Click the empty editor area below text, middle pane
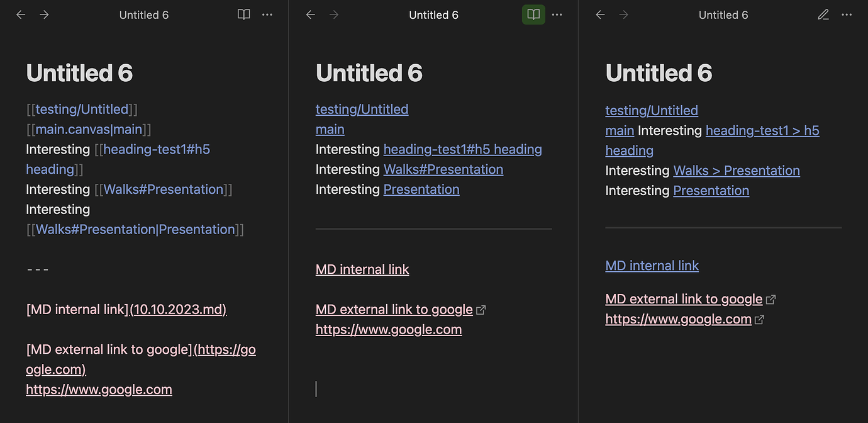The image size is (868, 423). click(x=433, y=388)
